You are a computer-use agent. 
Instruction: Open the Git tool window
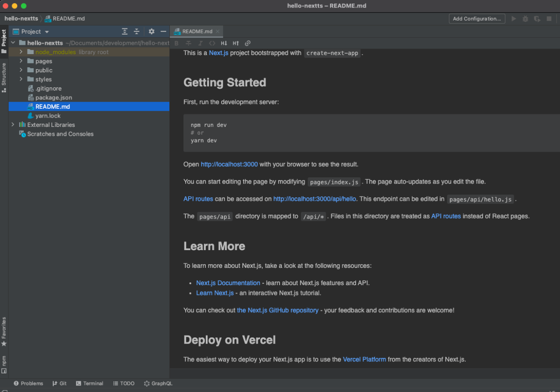click(59, 384)
